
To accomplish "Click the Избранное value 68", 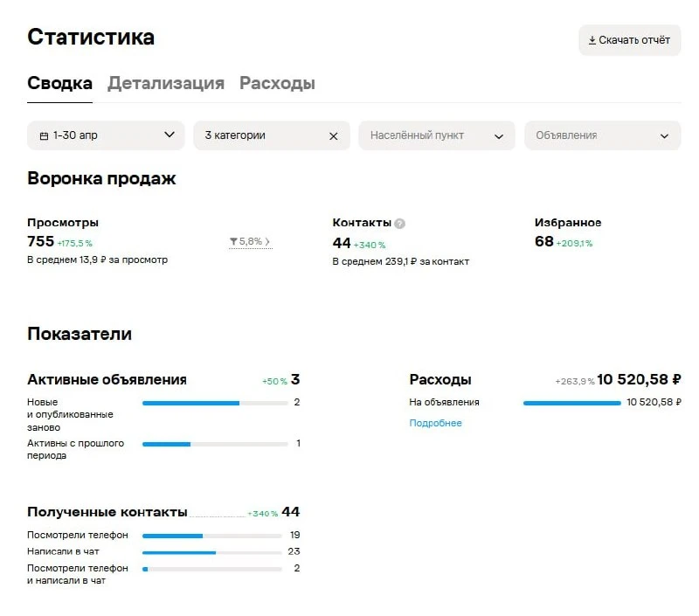I will pos(543,241).
